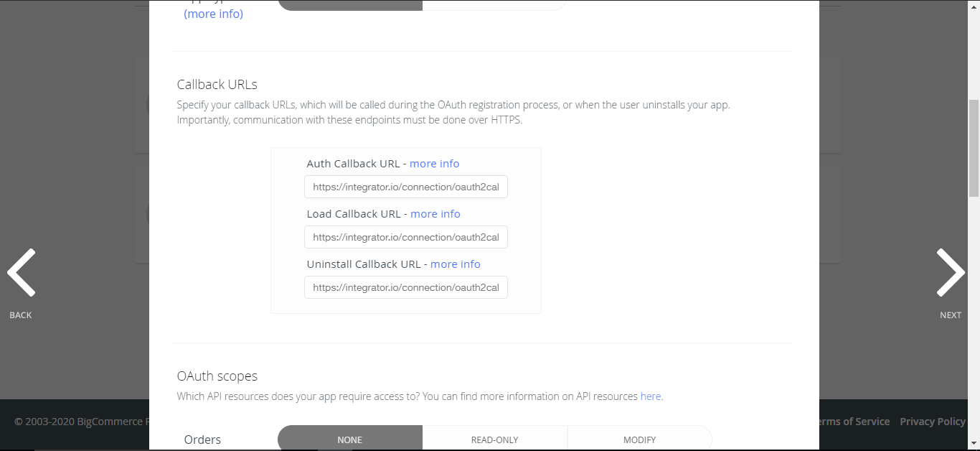Viewport: 980px width, 451px height.
Task: Focus the Load Callback URL field
Action: [405, 238]
